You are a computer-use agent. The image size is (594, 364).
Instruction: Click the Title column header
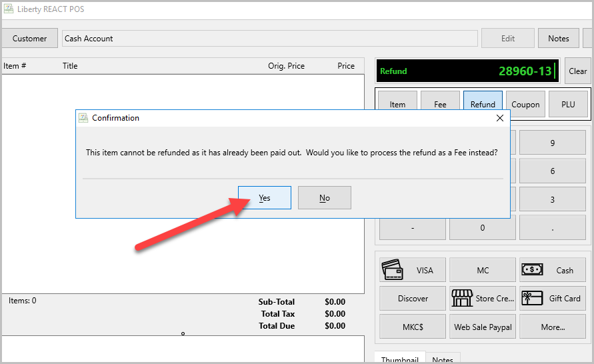[70, 66]
